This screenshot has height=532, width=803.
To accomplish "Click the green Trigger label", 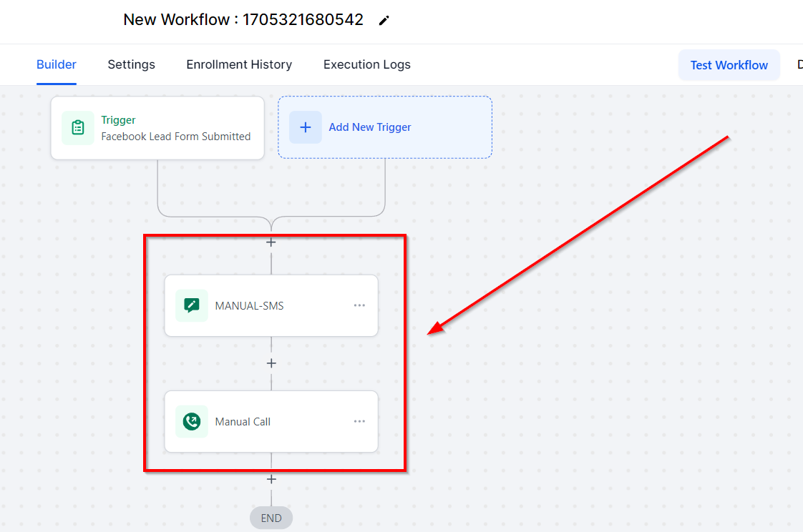I will [118, 119].
